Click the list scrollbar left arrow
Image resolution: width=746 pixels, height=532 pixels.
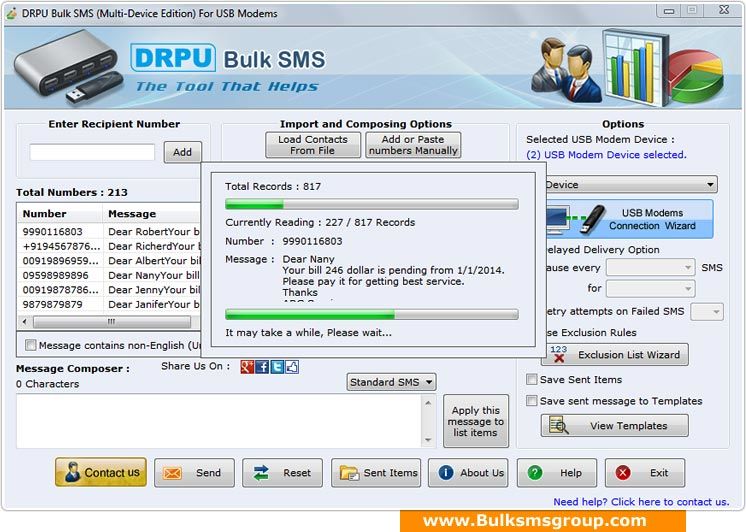click(x=25, y=322)
